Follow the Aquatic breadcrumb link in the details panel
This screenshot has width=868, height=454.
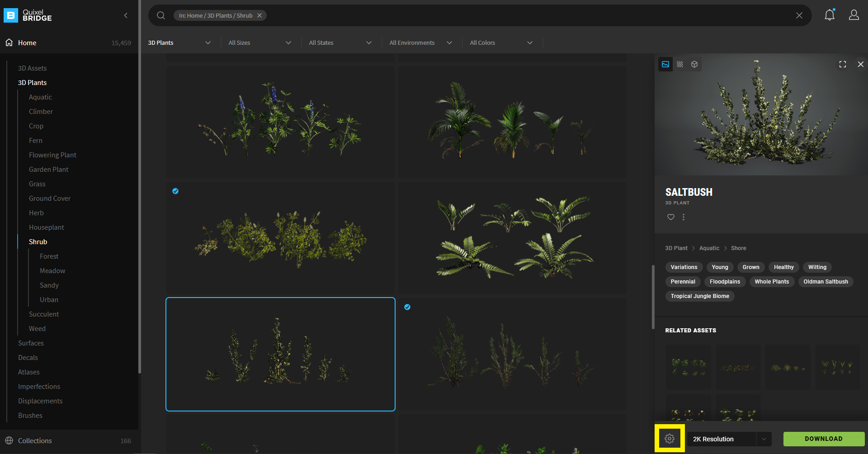[709, 248]
